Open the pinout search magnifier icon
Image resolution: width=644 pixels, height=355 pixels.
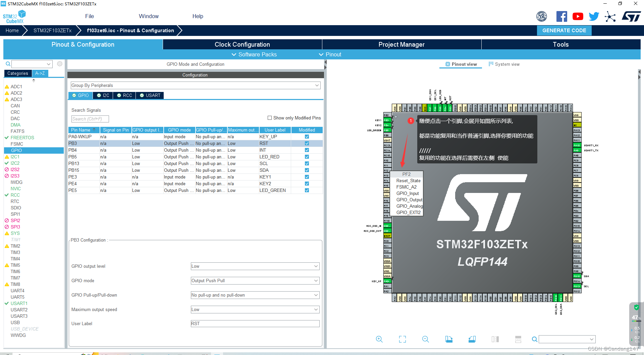pyautogui.click(x=534, y=339)
